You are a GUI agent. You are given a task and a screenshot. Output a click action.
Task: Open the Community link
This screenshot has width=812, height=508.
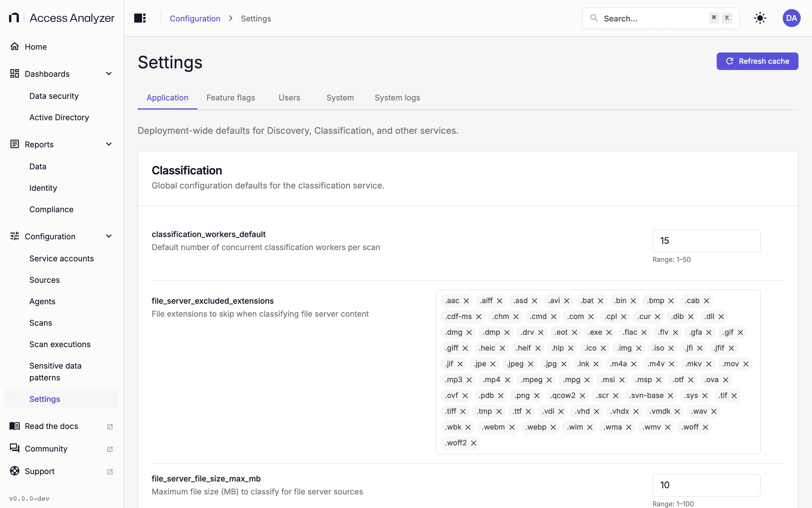click(62, 448)
